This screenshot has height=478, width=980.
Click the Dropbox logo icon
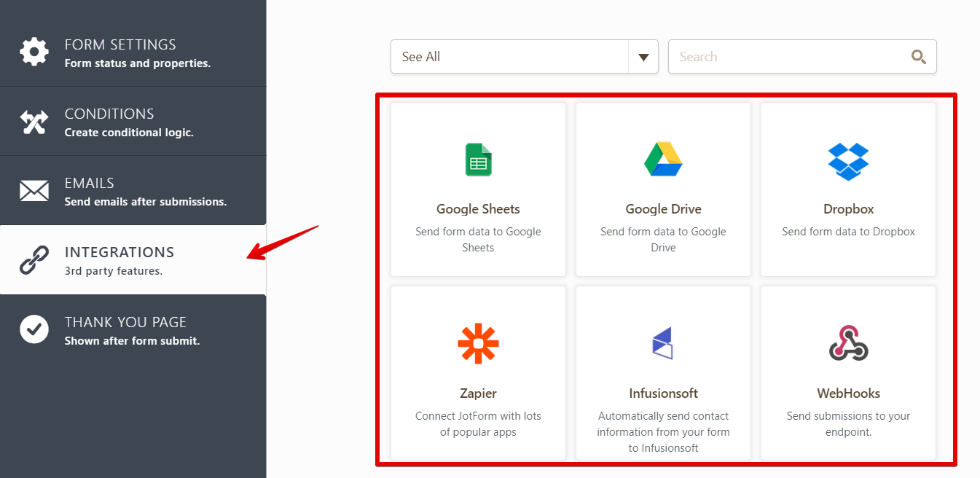(x=849, y=161)
